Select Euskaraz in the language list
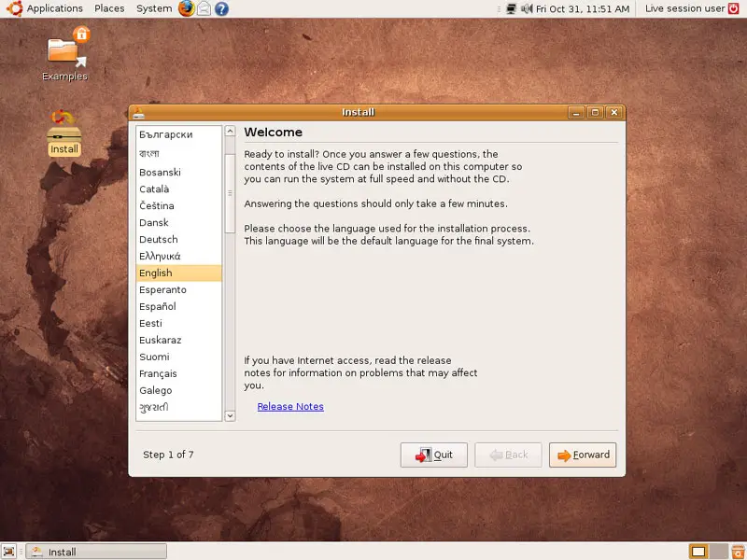This screenshot has height=560, width=747. (x=179, y=340)
